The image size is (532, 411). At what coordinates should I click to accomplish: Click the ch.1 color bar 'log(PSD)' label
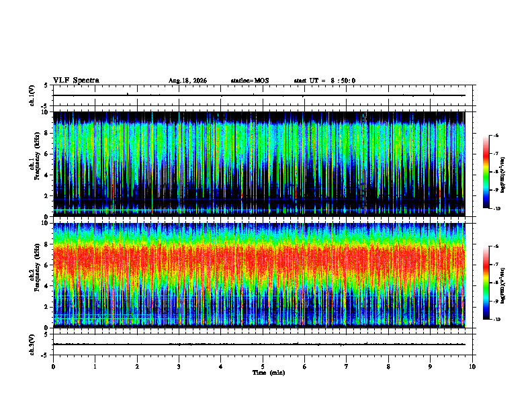503,175
